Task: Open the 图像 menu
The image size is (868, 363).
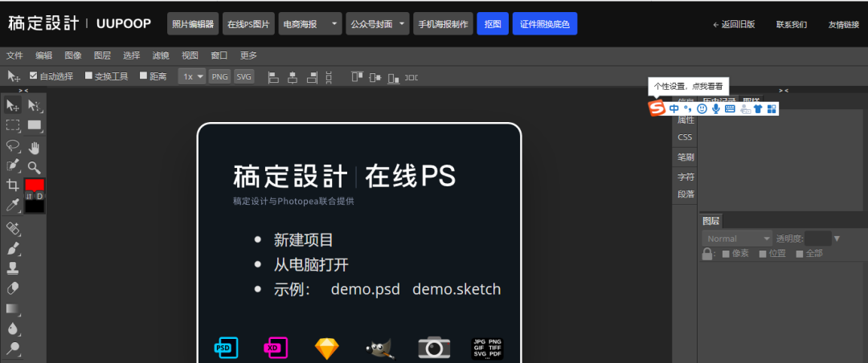Action: (x=73, y=55)
